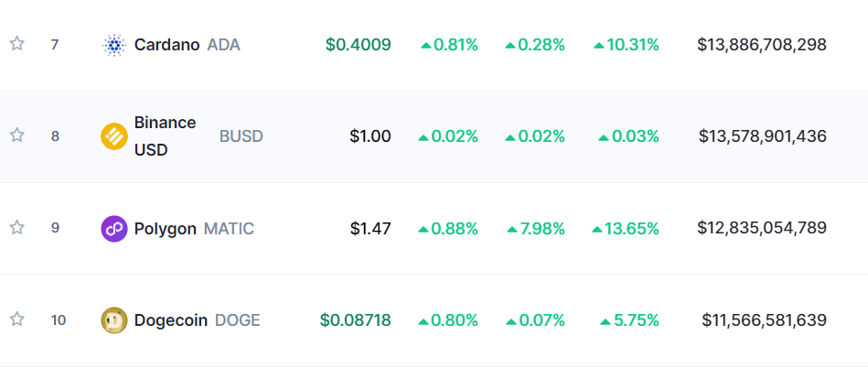Click the purple Polygon logo icon
This screenshot has height=368, width=868.
[114, 228]
